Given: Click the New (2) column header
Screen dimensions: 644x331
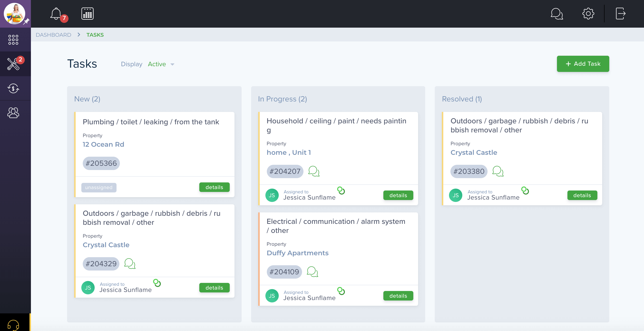Looking at the screenshot, I should pos(87,99).
